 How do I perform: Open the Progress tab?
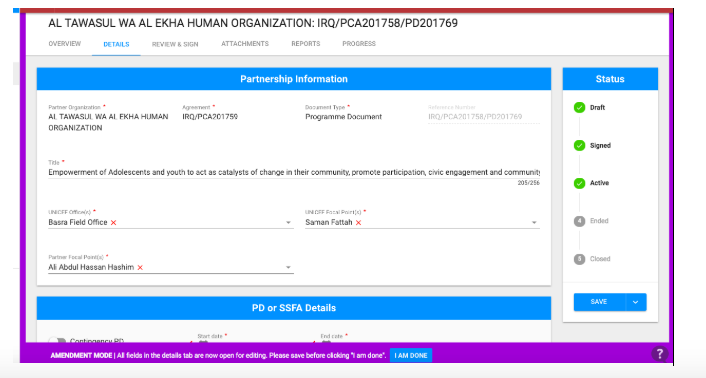pos(359,44)
